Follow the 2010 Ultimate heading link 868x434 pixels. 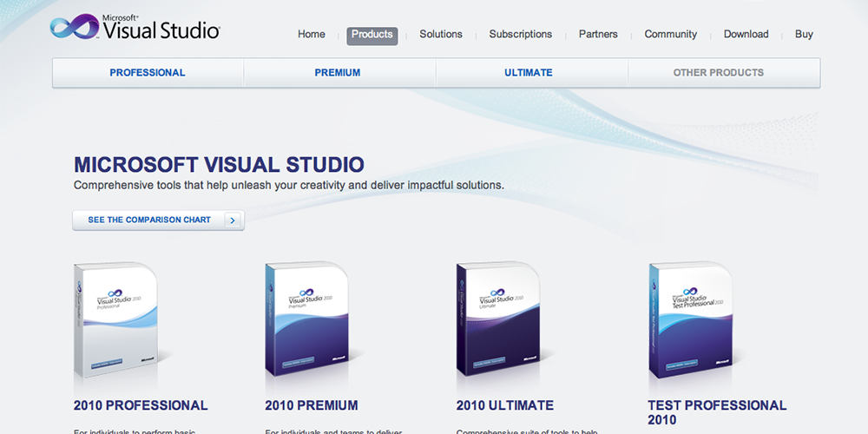[x=505, y=405]
